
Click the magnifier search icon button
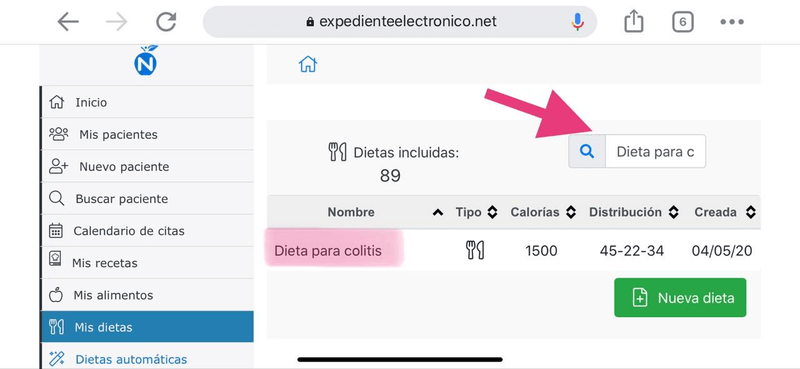click(587, 152)
